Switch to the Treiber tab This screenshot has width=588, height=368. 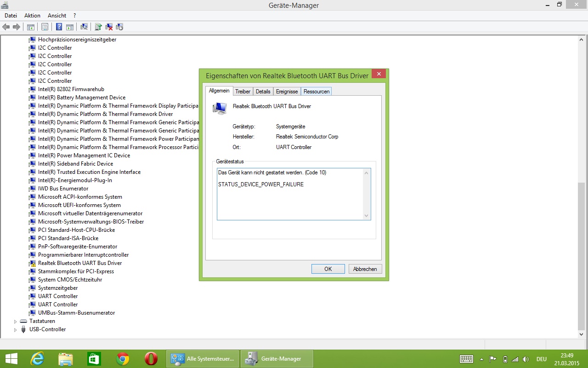coord(243,92)
